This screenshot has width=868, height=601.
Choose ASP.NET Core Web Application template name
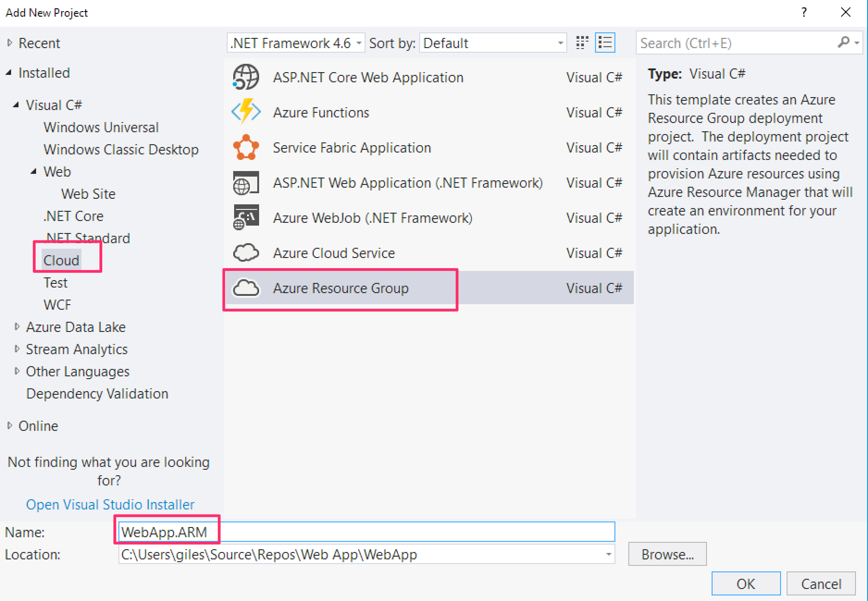click(368, 77)
